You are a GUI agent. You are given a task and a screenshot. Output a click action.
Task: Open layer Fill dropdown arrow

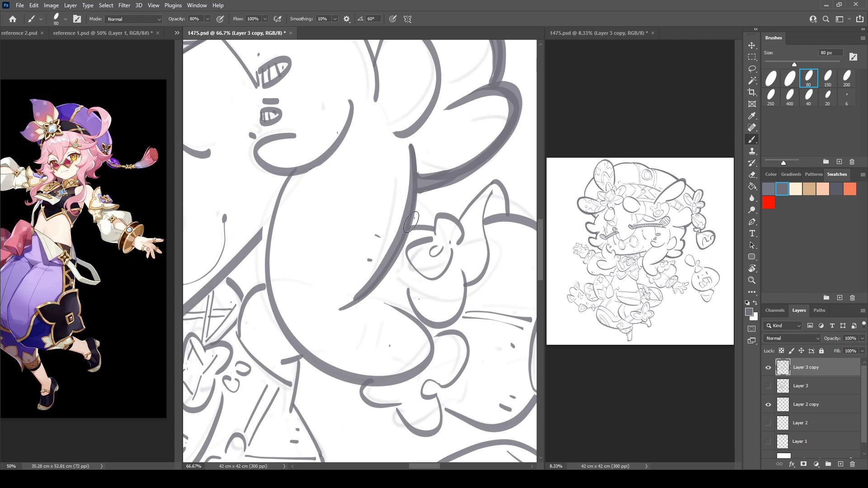(x=862, y=351)
